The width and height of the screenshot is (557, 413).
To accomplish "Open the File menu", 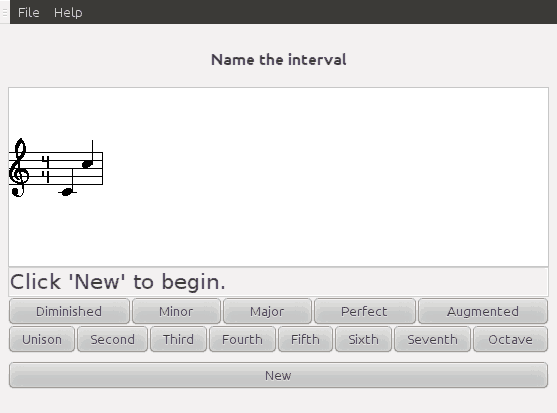I will (x=28, y=12).
